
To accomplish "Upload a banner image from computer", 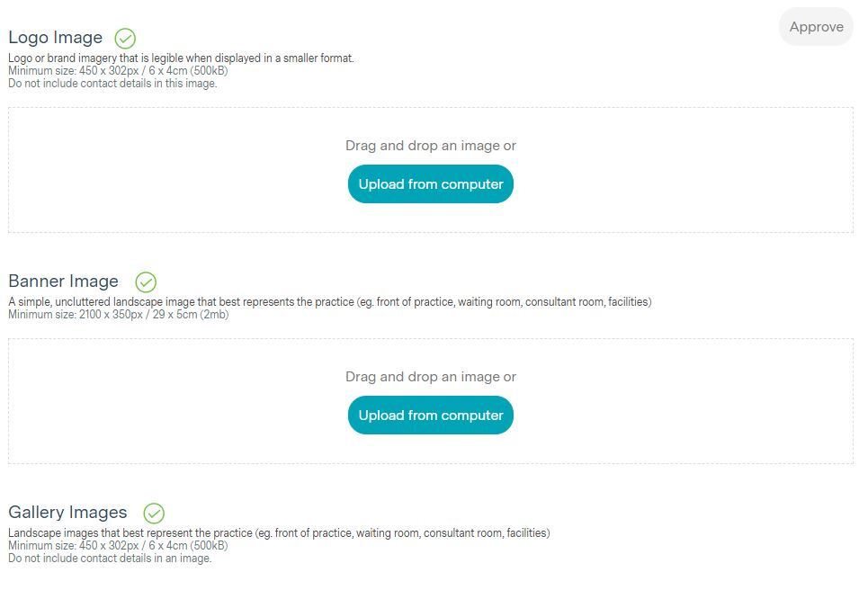I will click(431, 416).
